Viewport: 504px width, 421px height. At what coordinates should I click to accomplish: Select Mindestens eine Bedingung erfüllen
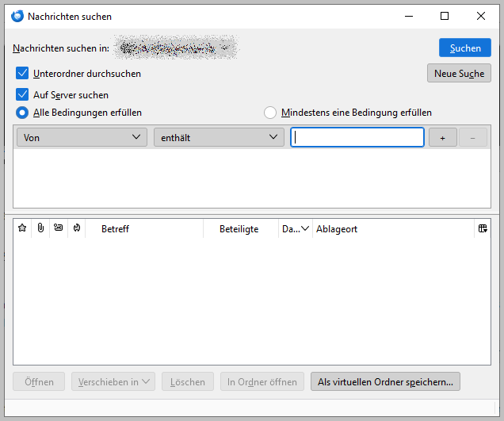pos(270,113)
